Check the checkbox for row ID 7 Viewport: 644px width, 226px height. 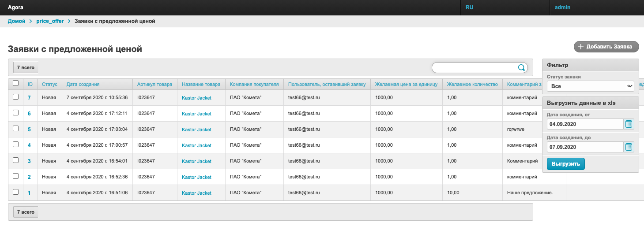[16, 97]
